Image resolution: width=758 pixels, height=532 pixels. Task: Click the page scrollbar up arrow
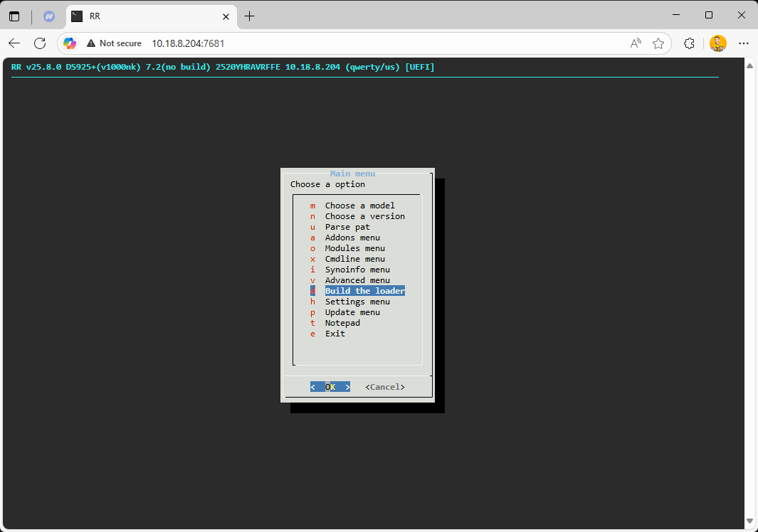[749, 65]
